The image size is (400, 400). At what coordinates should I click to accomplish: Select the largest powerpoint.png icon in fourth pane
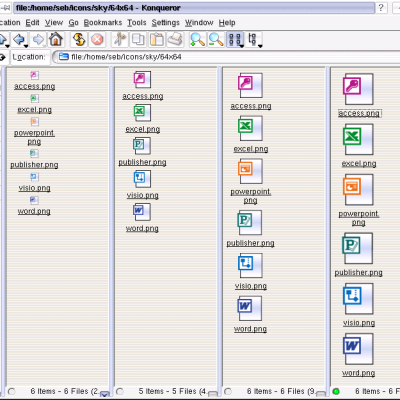pyautogui.click(x=358, y=190)
